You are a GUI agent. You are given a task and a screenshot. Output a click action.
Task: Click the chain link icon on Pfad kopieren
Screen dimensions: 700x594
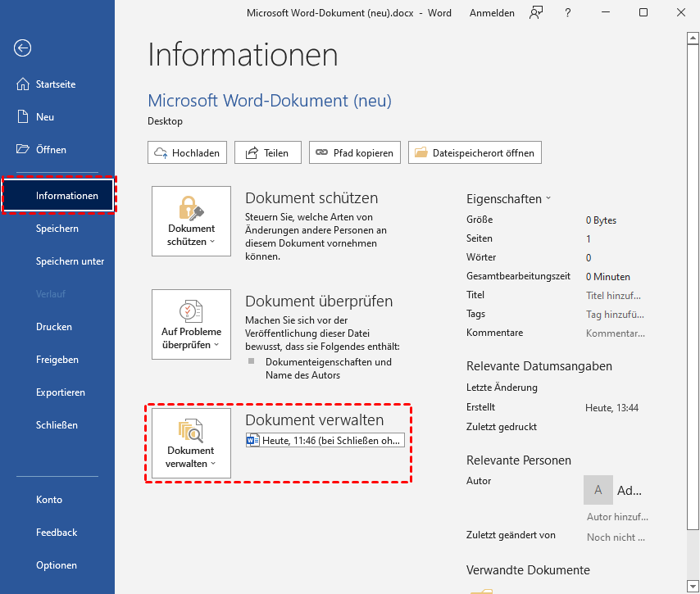point(321,152)
